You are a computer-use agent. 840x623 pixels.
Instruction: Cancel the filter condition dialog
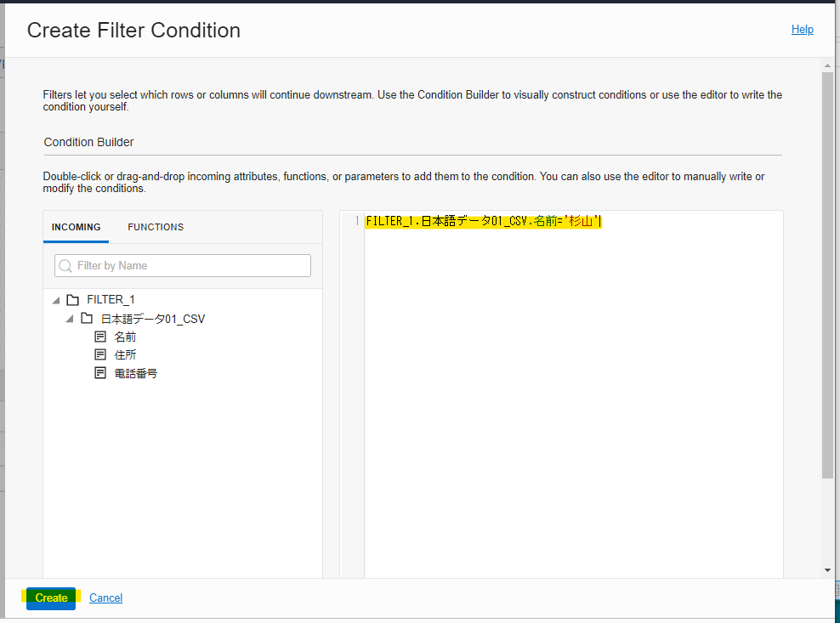[x=105, y=598]
